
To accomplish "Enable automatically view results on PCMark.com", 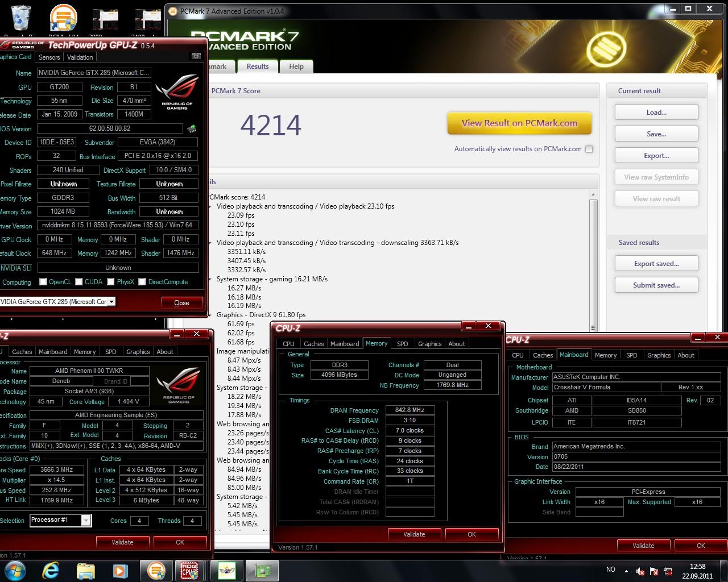I will point(589,149).
